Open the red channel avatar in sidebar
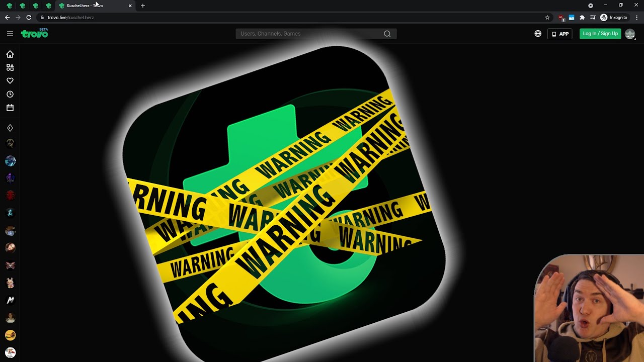 pos(10,195)
